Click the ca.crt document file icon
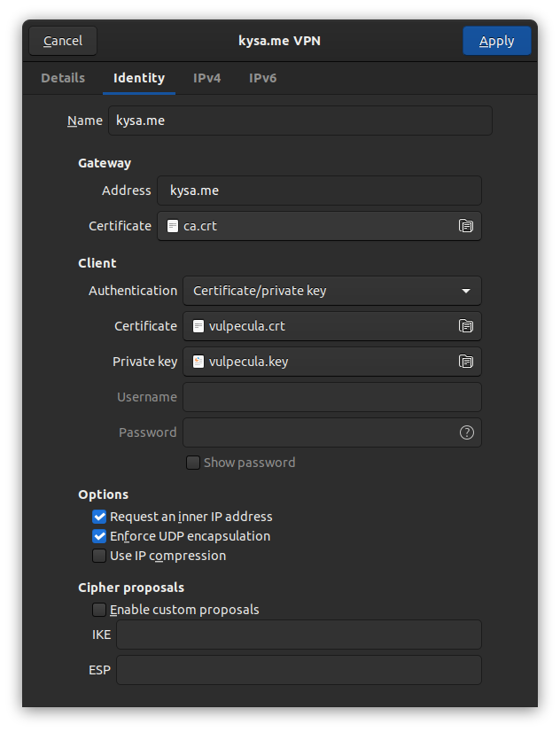This screenshot has width=560, height=732. tap(173, 226)
